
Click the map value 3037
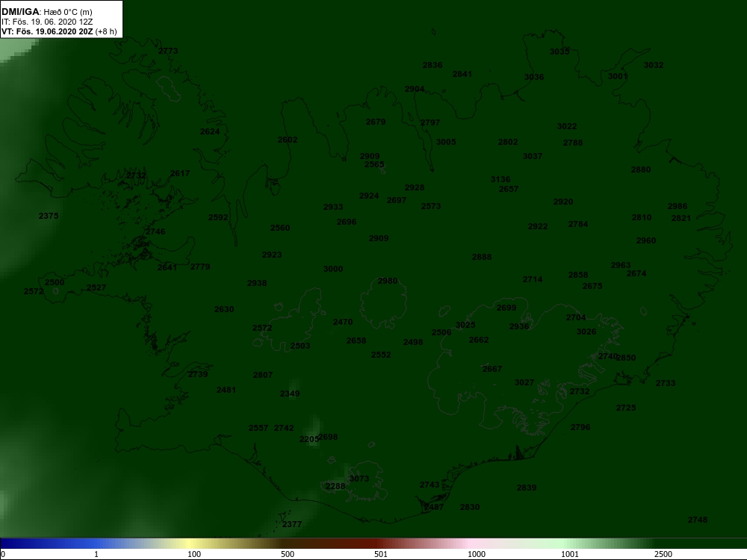tap(533, 156)
